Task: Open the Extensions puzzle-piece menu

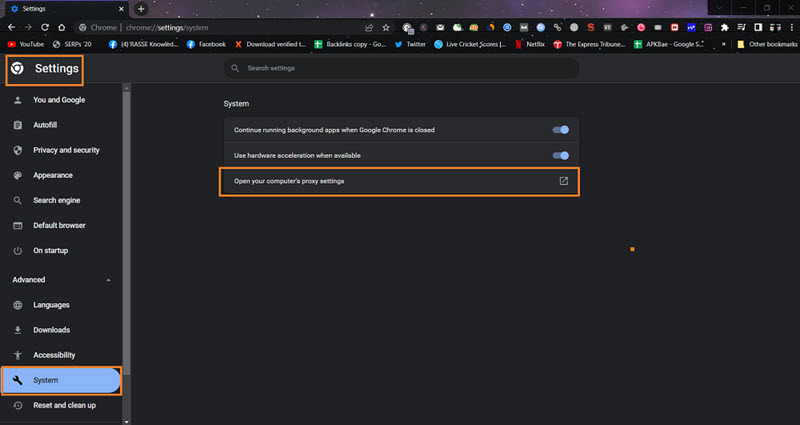Action: [x=724, y=28]
